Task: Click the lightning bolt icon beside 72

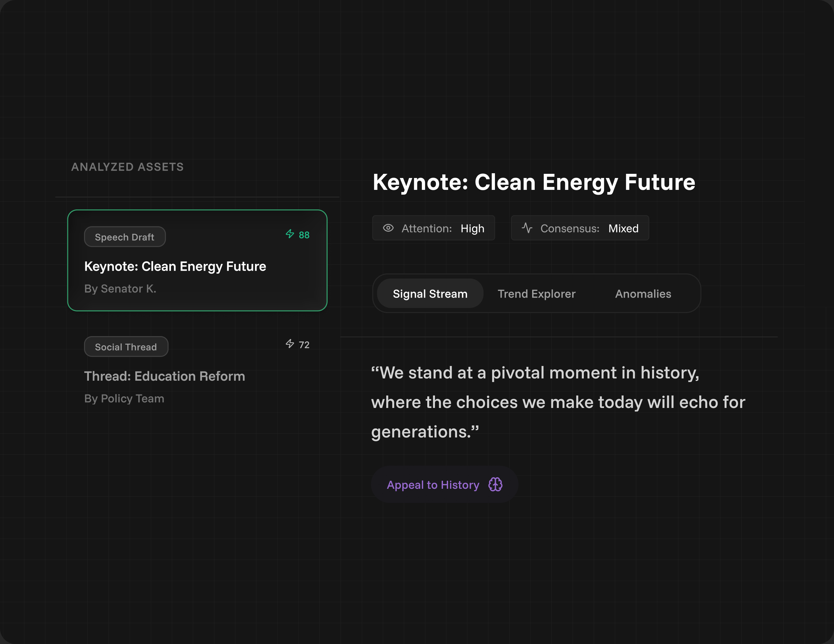Action: pyautogui.click(x=290, y=344)
